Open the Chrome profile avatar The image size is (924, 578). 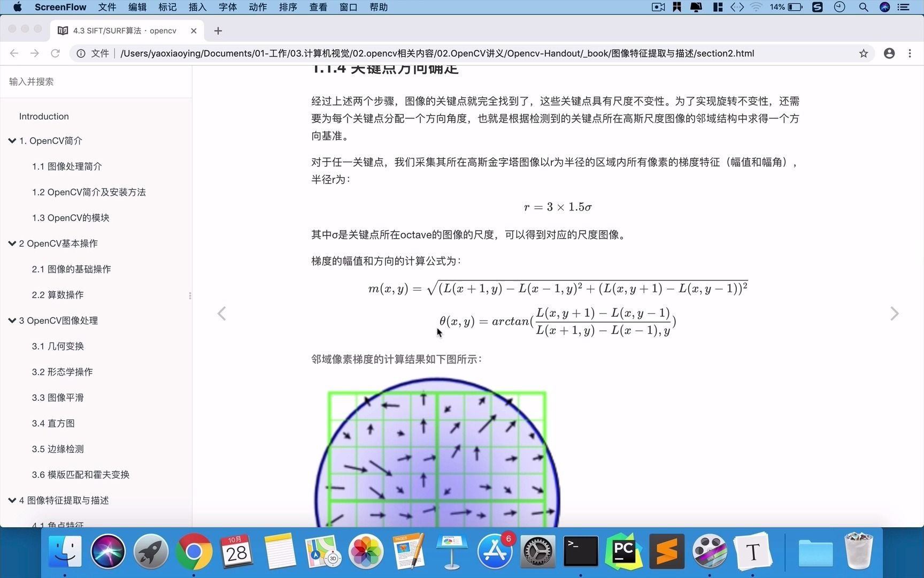click(889, 53)
